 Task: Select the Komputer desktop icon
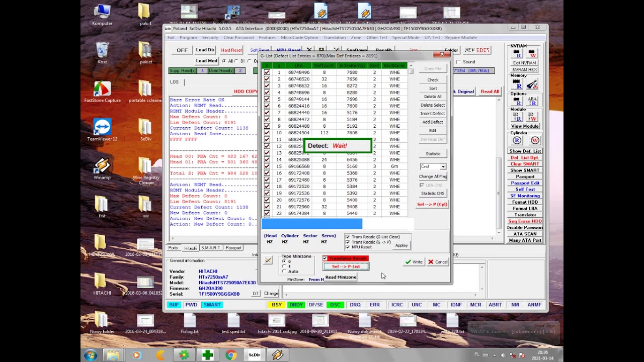point(102,15)
